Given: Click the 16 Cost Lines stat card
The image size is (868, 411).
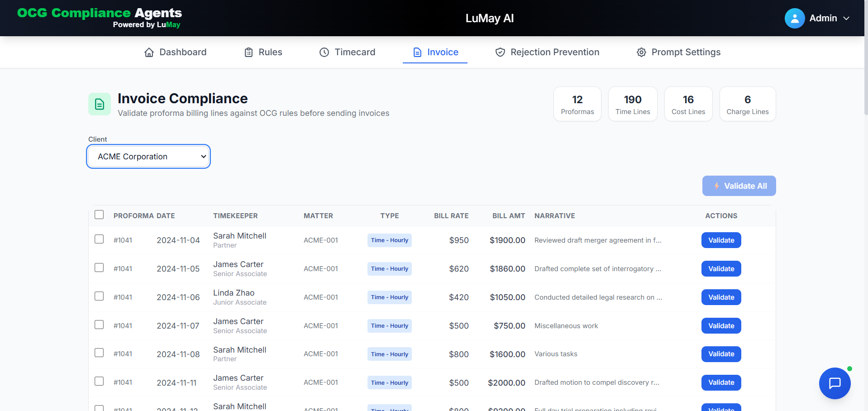Looking at the screenshot, I should [688, 104].
